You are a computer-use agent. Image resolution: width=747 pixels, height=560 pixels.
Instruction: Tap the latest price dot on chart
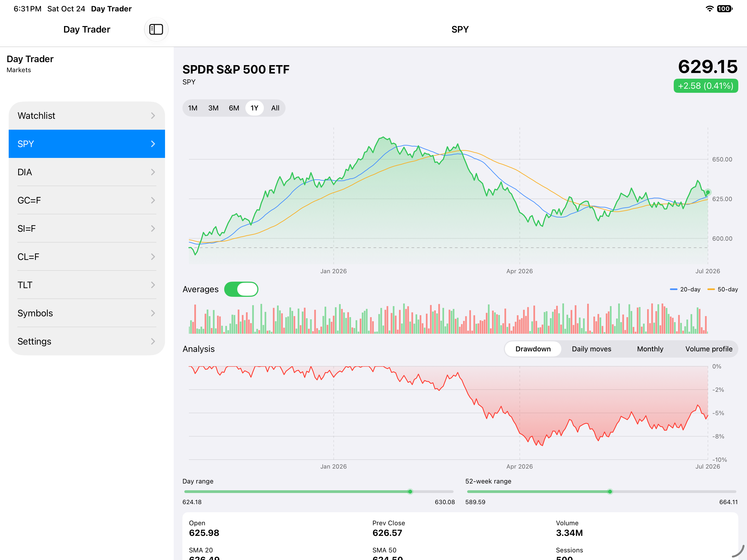pos(708,192)
